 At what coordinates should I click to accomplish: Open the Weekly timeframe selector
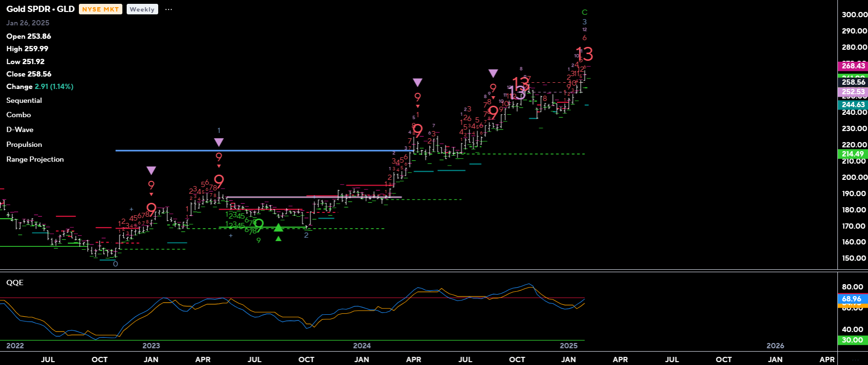[x=142, y=9]
